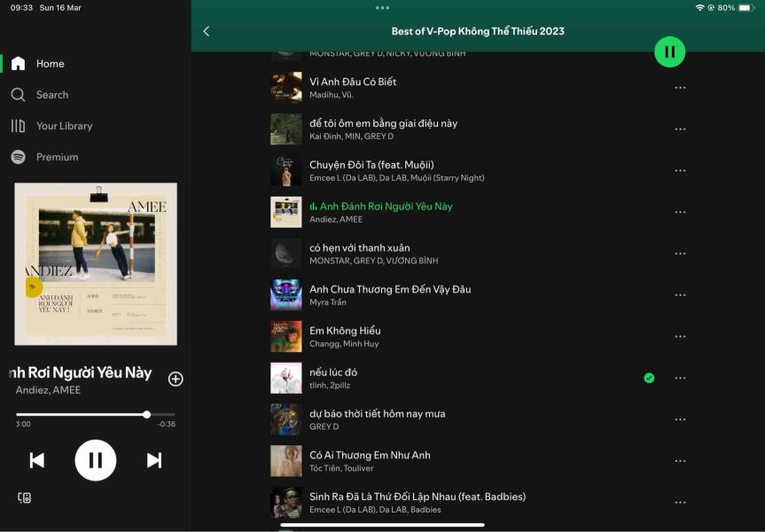This screenshot has width=765, height=532.
Task: Play Có Ai Thương Em Như Anh
Action: pos(370,456)
